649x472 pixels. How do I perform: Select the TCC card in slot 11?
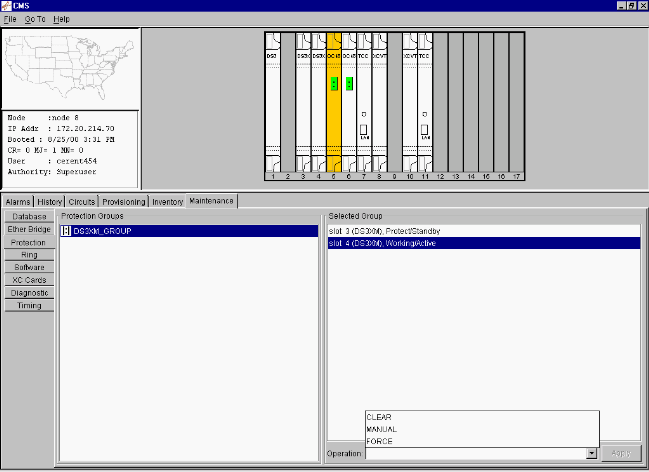425,102
